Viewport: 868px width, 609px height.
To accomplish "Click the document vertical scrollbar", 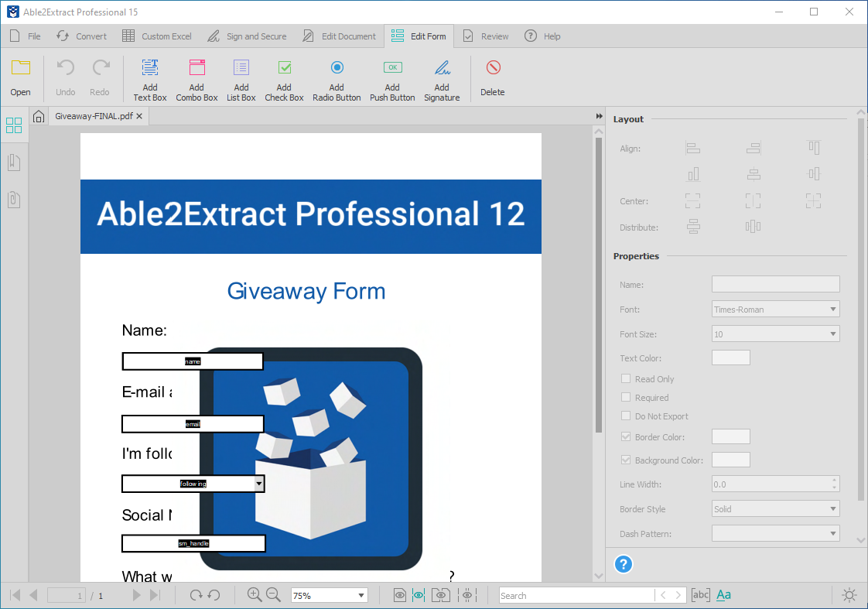I will click(x=599, y=285).
